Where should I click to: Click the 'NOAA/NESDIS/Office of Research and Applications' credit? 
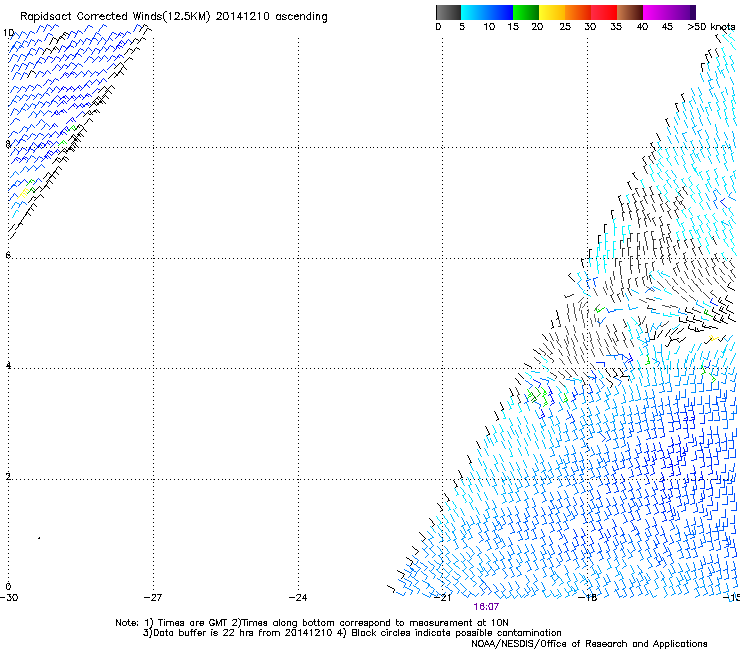coord(589,644)
